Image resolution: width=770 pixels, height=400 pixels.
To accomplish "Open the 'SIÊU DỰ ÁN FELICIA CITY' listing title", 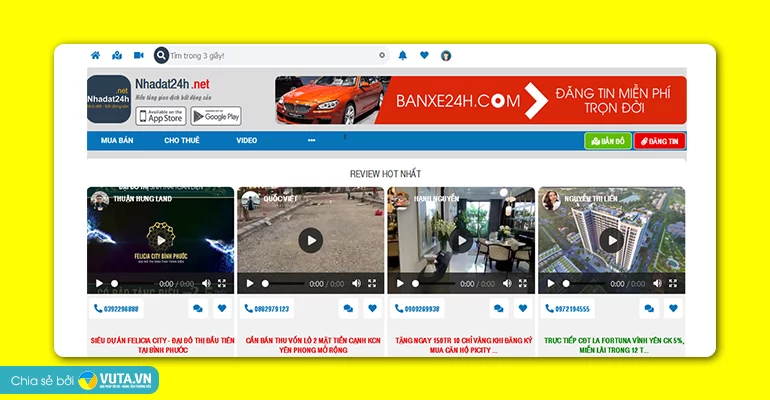I will click(163, 345).
